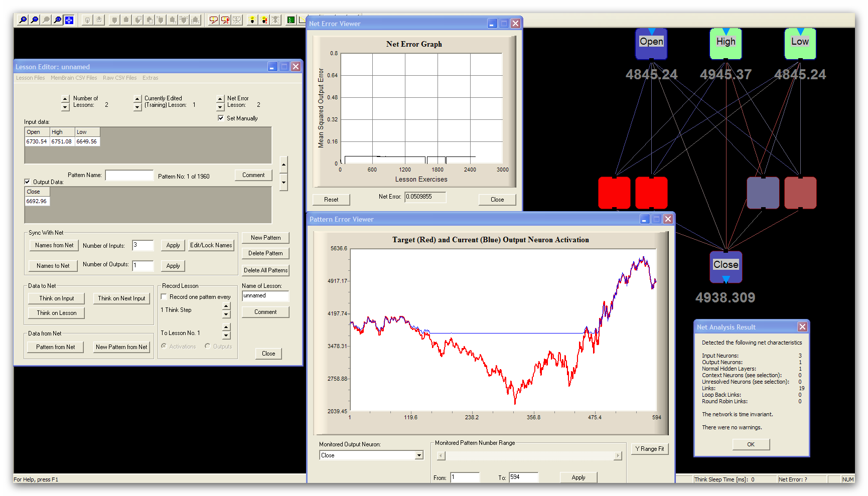Viewport: 868px width, 496px height.
Task: Click the green numbered list toolbar icon
Action: click(x=291, y=20)
